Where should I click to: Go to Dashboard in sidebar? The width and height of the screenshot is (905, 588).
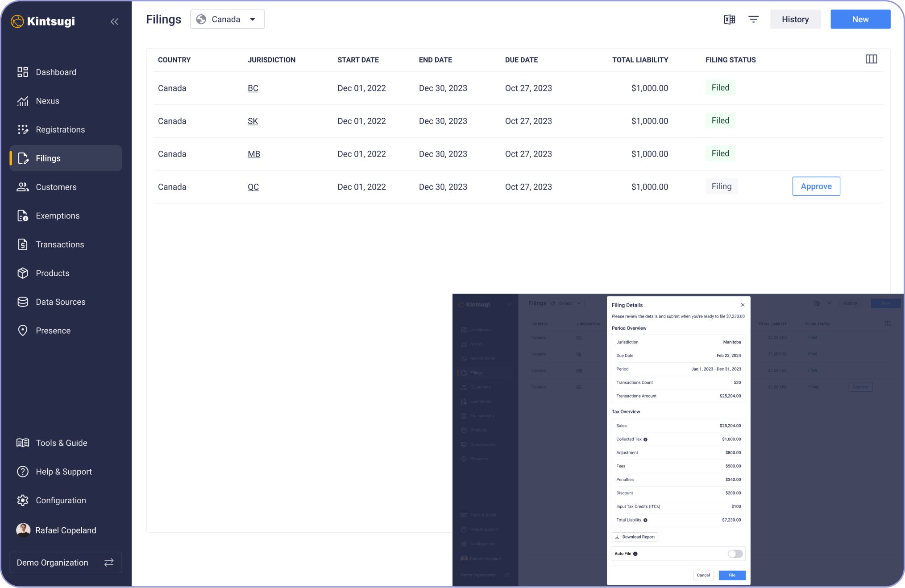click(56, 72)
